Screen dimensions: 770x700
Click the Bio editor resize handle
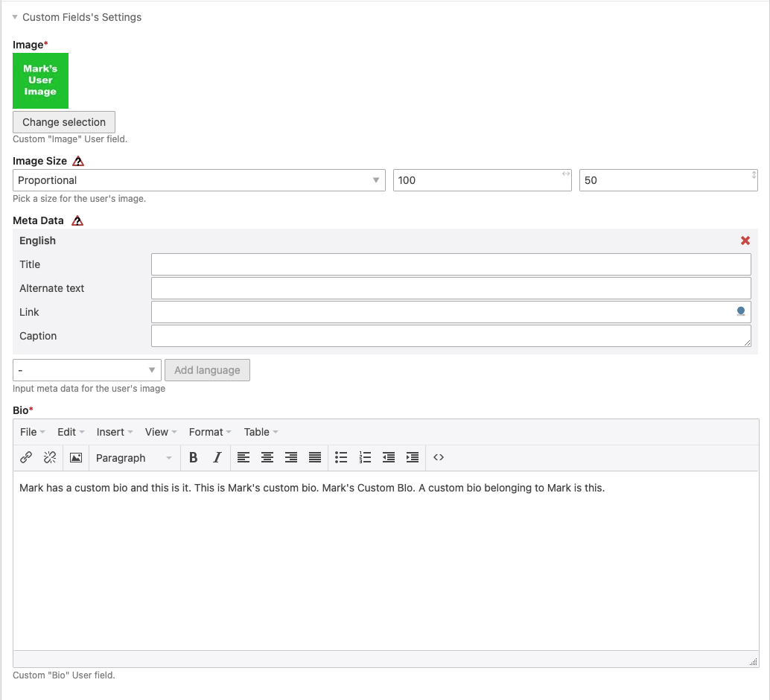tap(754, 662)
